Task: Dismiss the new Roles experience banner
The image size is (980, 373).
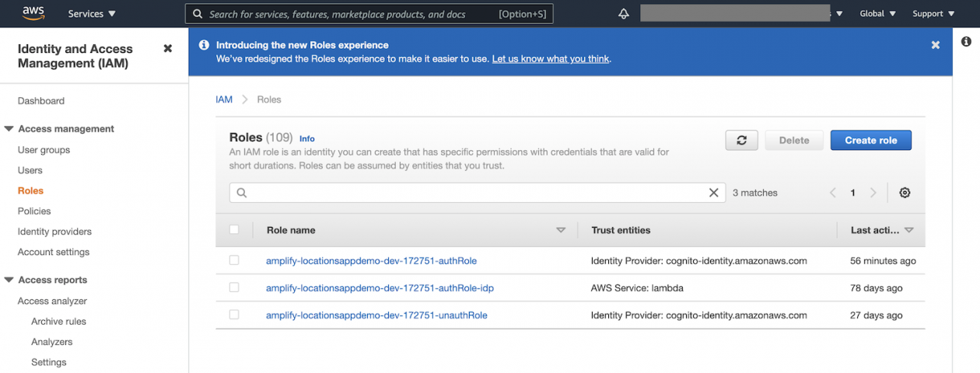Action: pyautogui.click(x=936, y=45)
